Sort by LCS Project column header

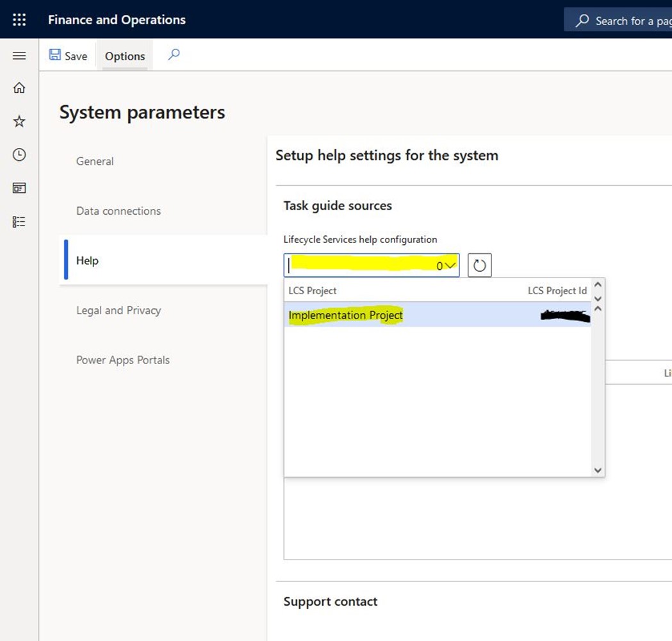313,290
